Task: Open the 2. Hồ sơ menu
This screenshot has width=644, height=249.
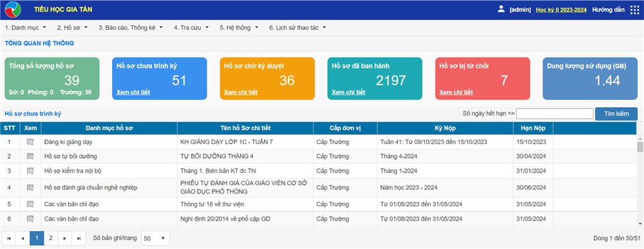Action: pyautogui.click(x=72, y=28)
